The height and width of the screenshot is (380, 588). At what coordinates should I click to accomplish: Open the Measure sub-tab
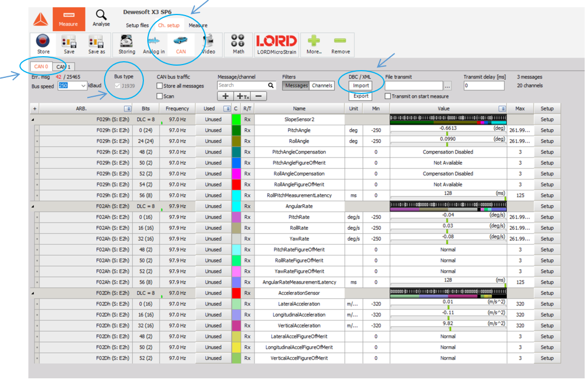tap(198, 25)
